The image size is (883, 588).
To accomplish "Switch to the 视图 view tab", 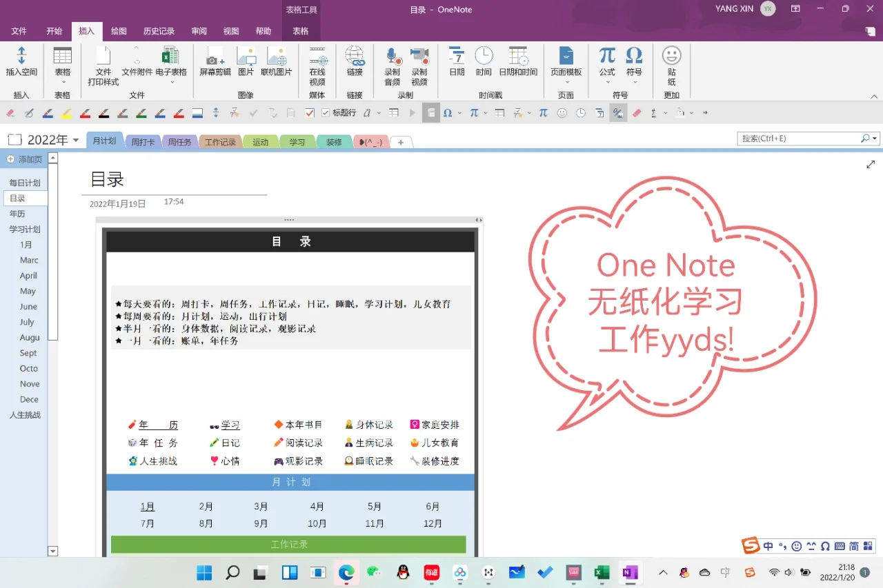I will click(x=231, y=32).
